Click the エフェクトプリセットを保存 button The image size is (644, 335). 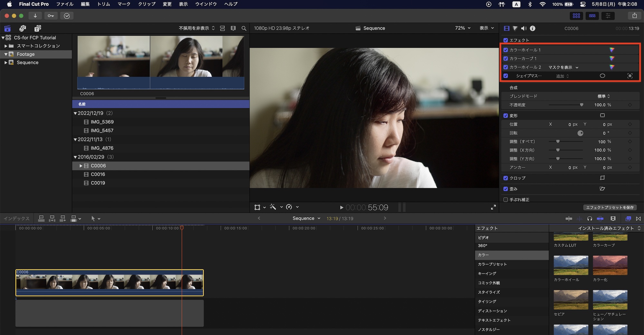click(610, 208)
